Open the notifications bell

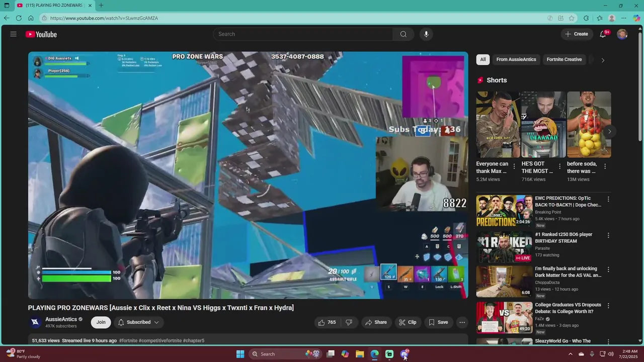(603, 34)
